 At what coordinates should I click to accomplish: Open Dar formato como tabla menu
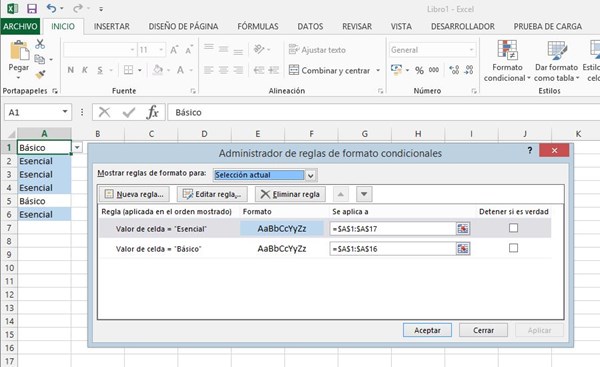point(556,61)
